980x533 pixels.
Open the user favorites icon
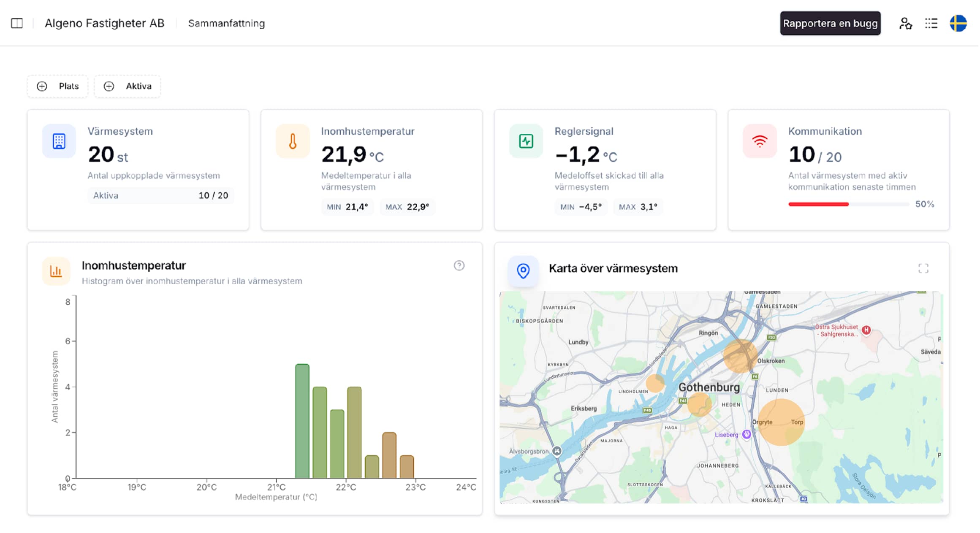(x=905, y=23)
